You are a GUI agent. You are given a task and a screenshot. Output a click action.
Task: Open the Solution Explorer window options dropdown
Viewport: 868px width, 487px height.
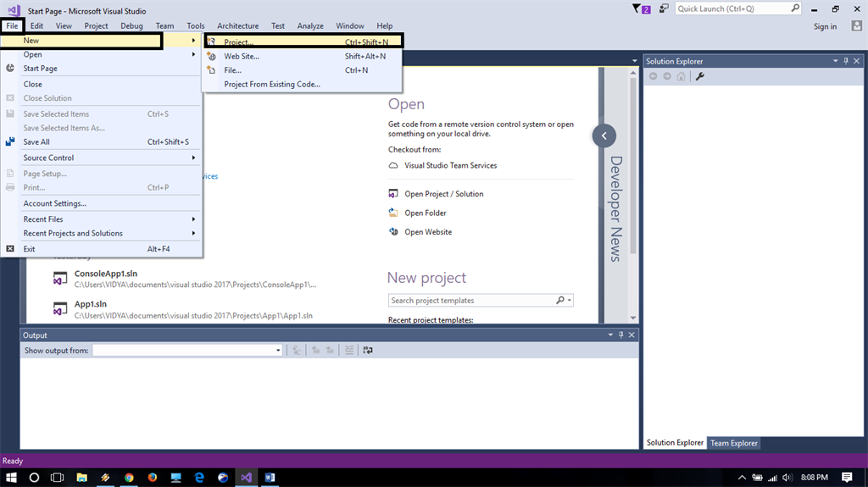pos(835,61)
